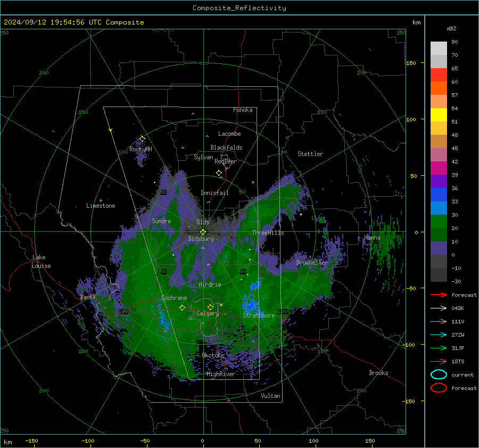
Task: Click the Composite_Reflectivity title
Action: [239, 8]
